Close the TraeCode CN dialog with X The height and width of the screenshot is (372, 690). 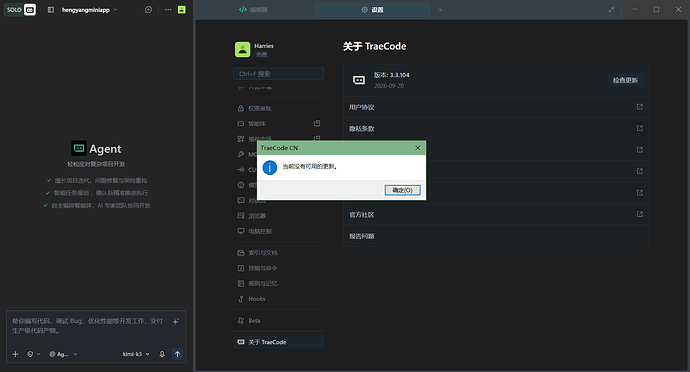click(x=418, y=148)
